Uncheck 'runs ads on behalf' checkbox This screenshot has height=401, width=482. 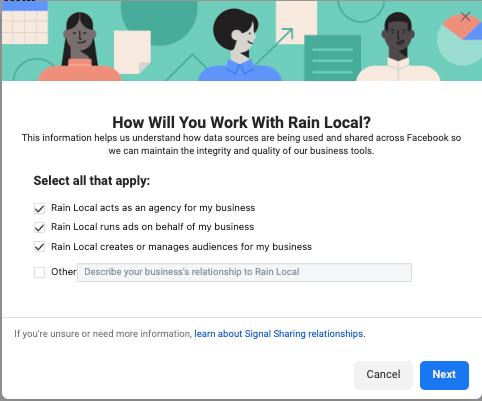click(39, 228)
